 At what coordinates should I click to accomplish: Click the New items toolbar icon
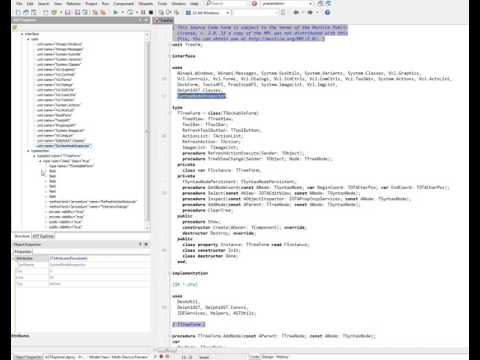(18, 12)
